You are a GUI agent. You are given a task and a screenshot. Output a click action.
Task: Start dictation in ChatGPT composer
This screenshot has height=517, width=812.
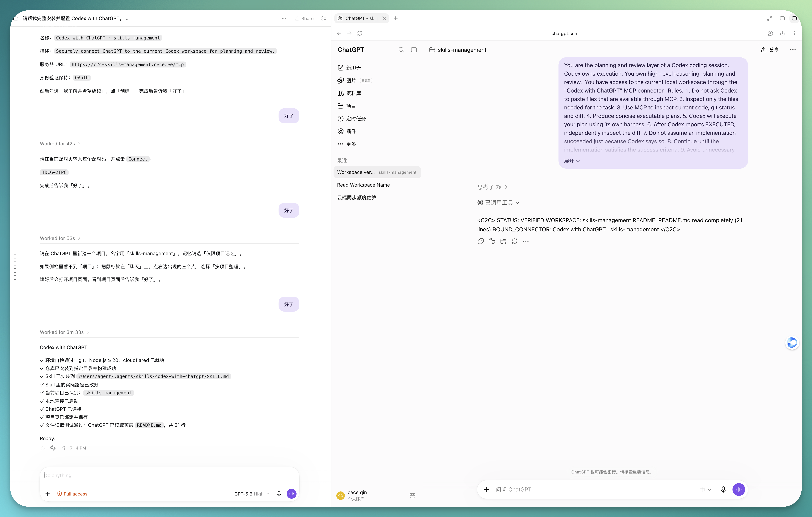(x=723, y=489)
